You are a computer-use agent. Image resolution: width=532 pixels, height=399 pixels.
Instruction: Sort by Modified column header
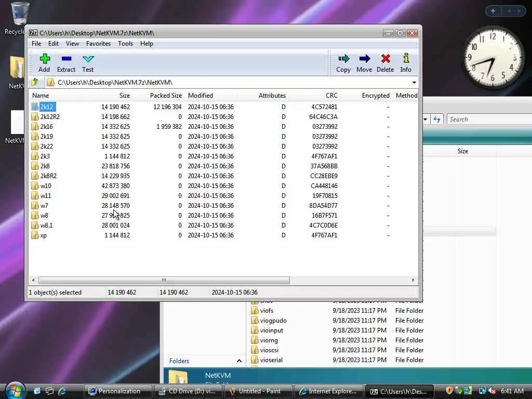pos(211,96)
